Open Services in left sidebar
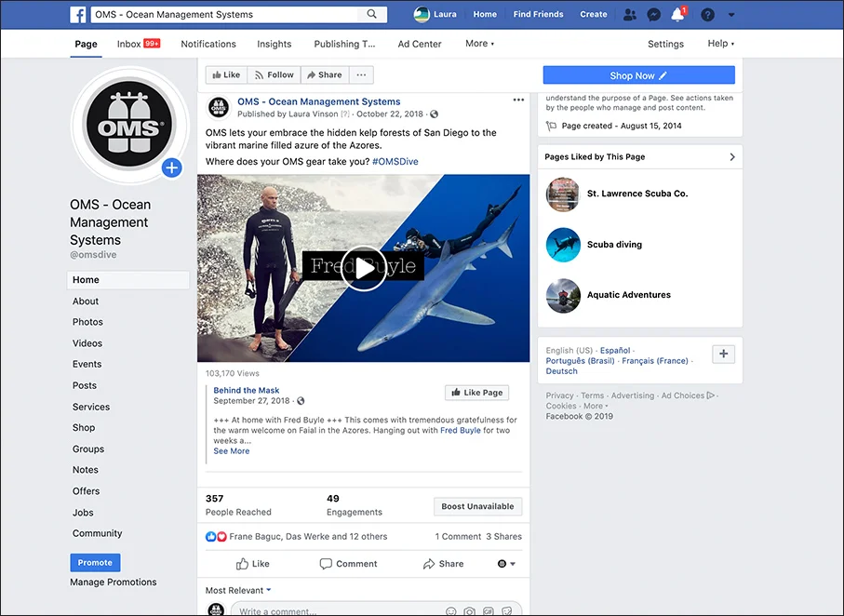Viewport: 844px width, 616px height. click(x=91, y=407)
